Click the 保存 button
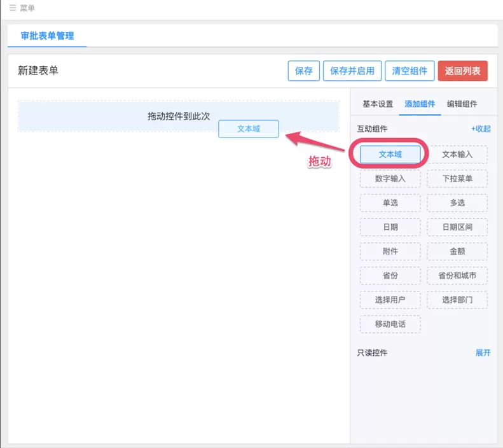Viewport: 503px width, 448px height. [303, 71]
